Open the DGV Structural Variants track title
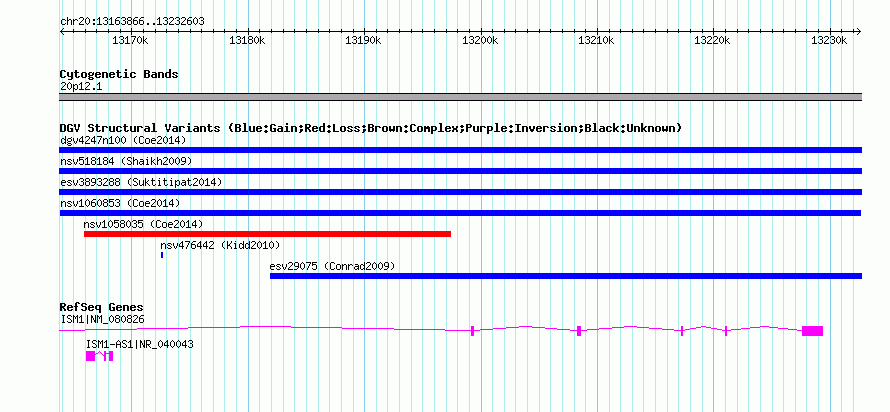The height and width of the screenshot is (412, 890). click(x=371, y=128)
